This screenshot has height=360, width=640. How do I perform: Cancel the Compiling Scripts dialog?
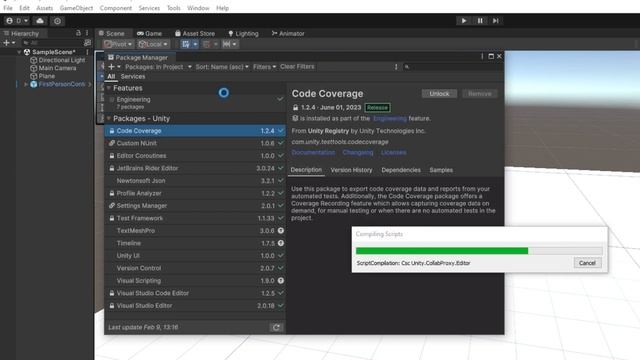coord(587,263)
